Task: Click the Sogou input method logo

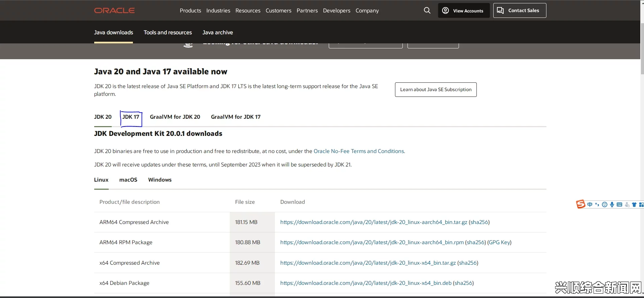Action: [x=580, y=204]
